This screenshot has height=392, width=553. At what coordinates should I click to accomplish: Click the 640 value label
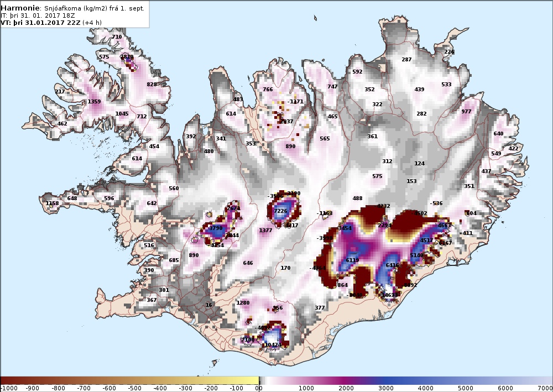coord(498,134)
